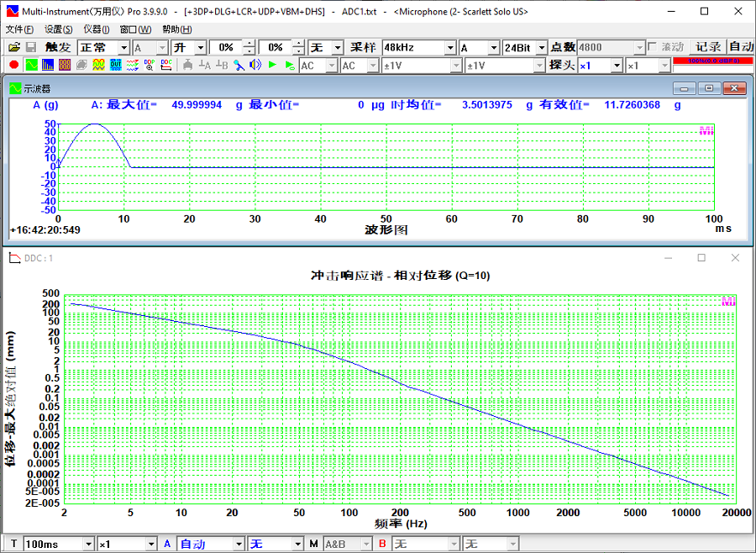Click the channel B zeroing icon
Image resolution: width=756 pixels, height=553 pixels.
221,65
